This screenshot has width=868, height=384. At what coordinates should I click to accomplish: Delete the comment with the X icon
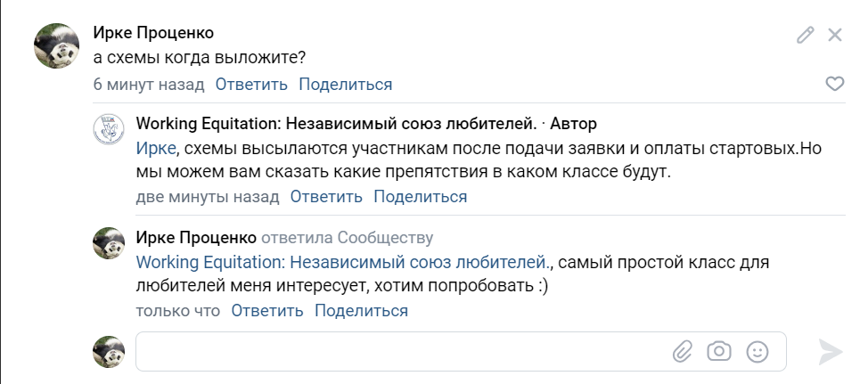tap(835, 35)
